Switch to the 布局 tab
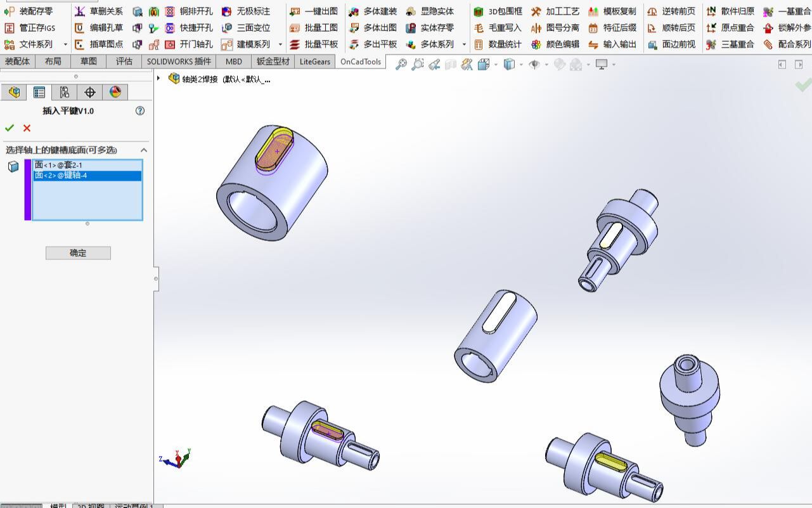This screenshot has width=812, height=508. tap(53, 61)
